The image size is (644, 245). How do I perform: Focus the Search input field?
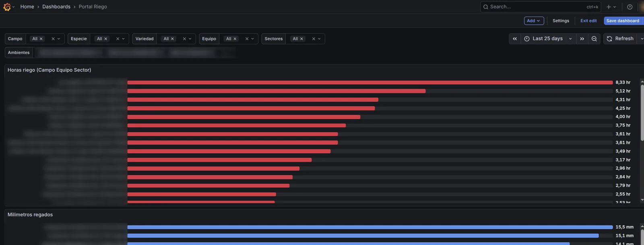click(x=540, y=7)
